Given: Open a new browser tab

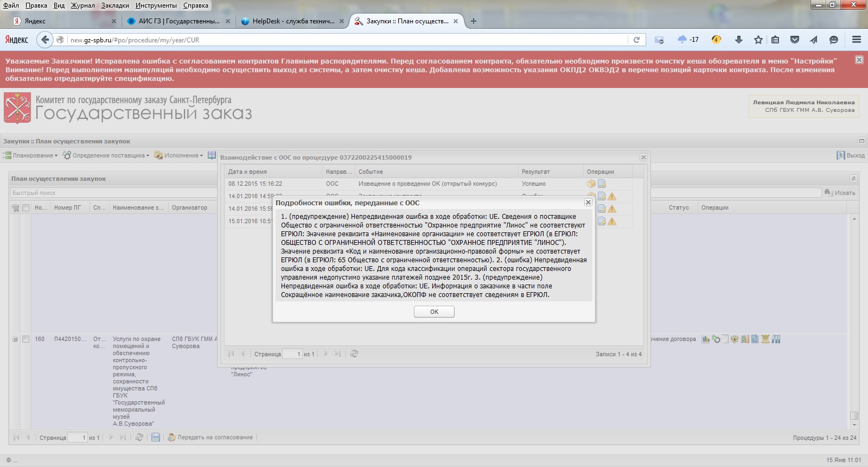Looking at the screenshot, I should click(x=474, y=21).
